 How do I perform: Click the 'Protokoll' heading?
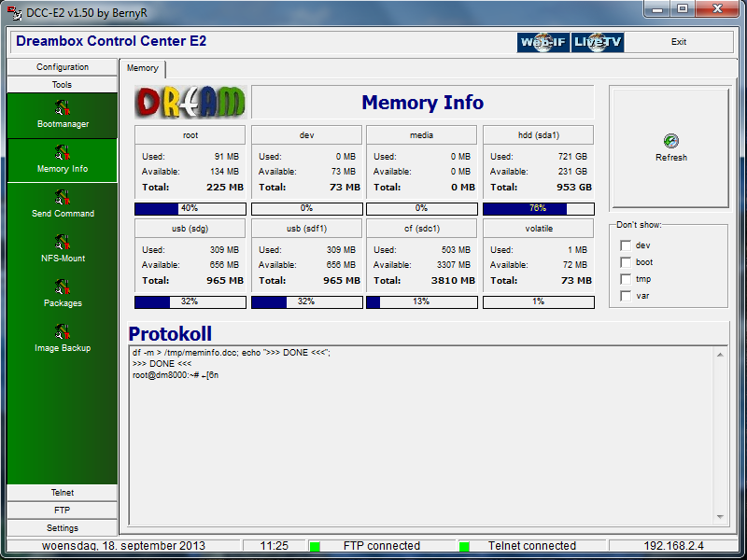[170, 334]
